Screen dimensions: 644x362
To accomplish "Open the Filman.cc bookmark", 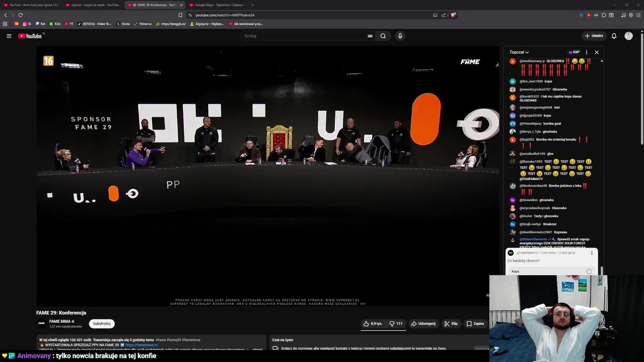I will 143,24.
